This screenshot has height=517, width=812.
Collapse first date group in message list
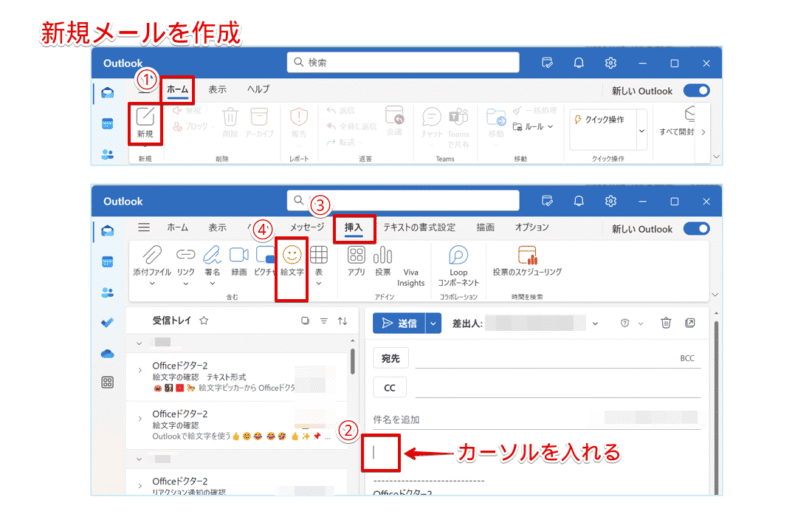(x=139, y=343)
